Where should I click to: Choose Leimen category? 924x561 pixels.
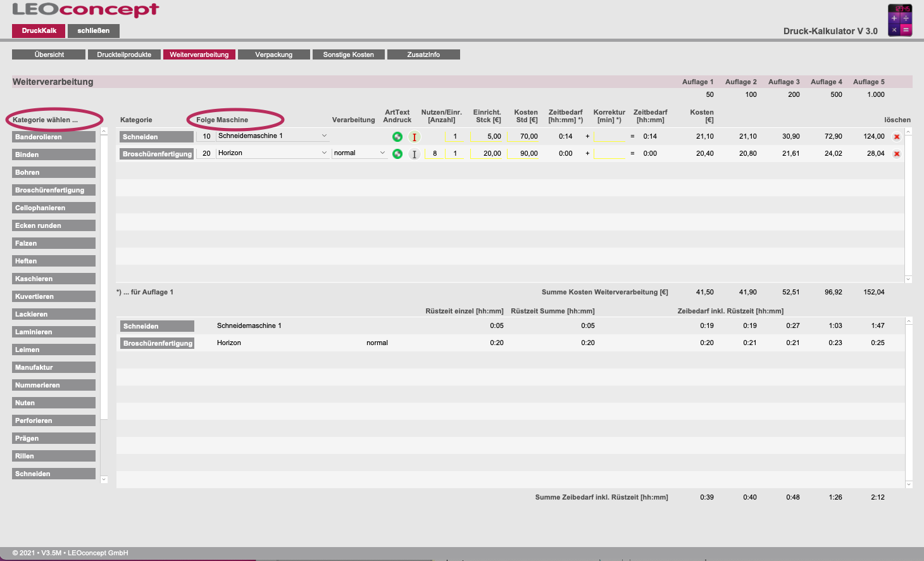click(x=54, y=350)
